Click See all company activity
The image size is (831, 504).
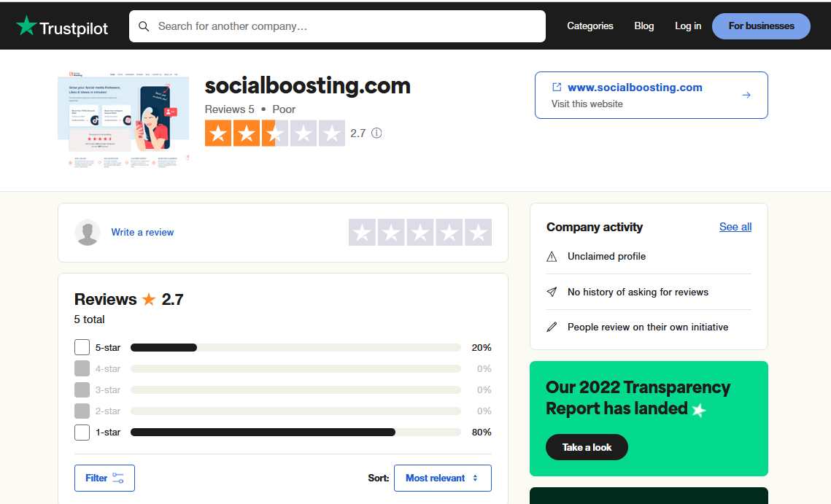[x=735, y=227]
